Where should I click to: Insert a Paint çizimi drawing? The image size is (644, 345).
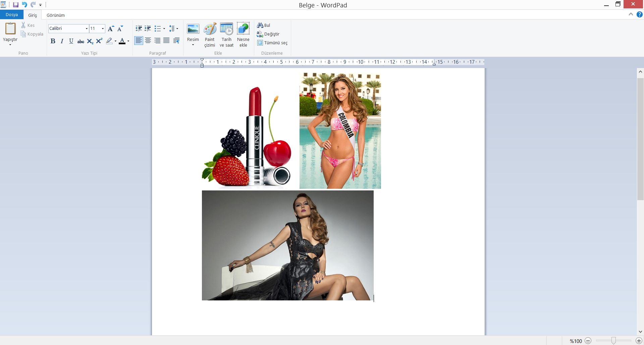[210, 35]
